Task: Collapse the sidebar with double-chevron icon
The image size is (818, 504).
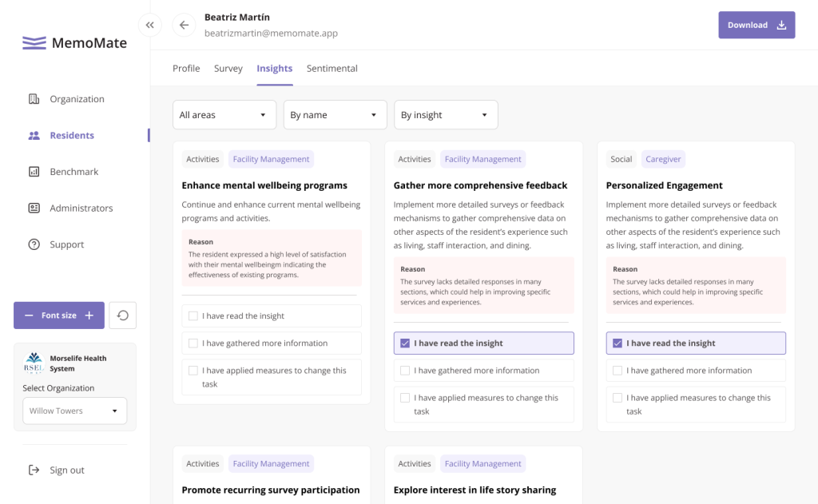Action: (149, 26)
